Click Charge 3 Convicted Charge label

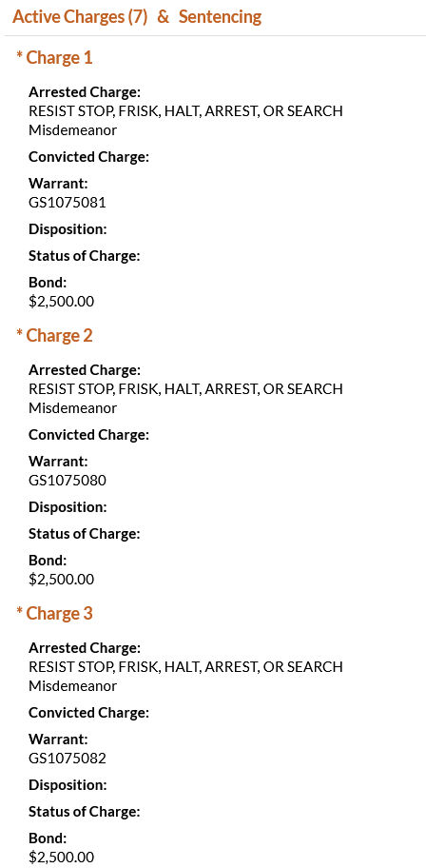88,713
